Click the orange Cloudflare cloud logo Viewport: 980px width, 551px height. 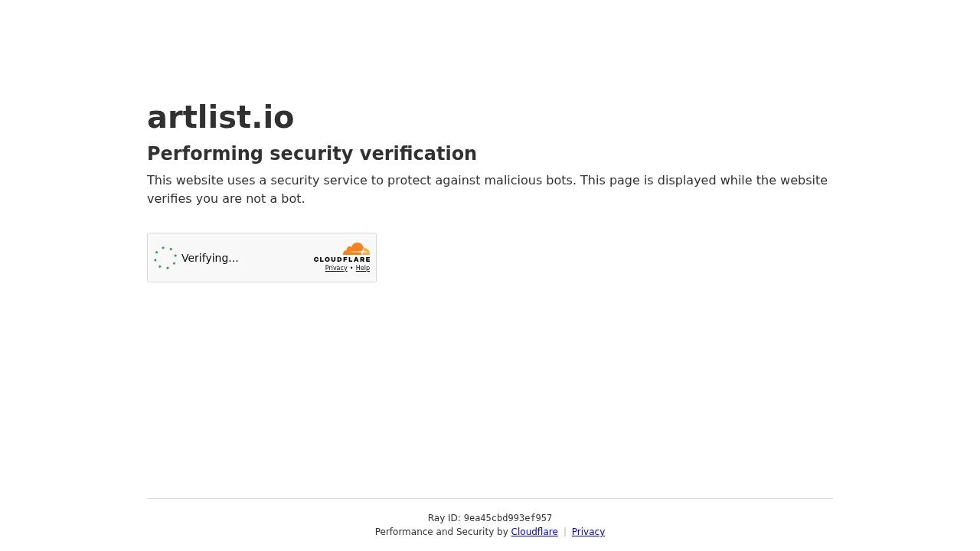coord(357,249)
